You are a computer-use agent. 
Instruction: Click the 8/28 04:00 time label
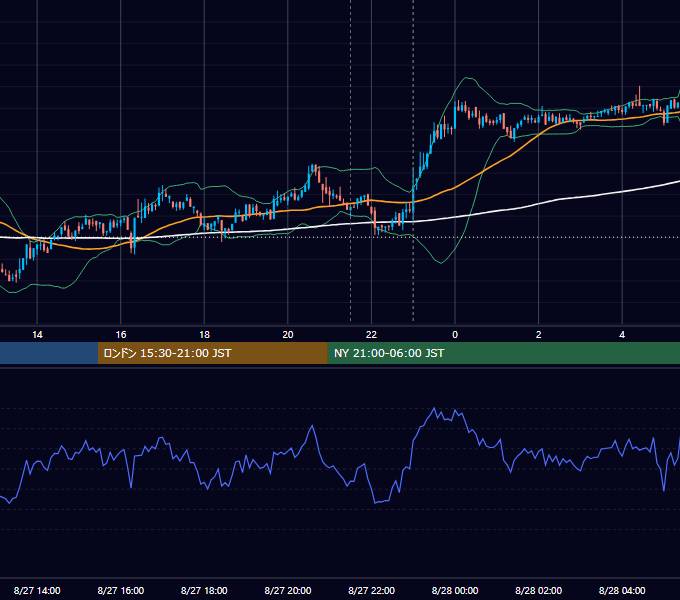[x=622, y=590]
